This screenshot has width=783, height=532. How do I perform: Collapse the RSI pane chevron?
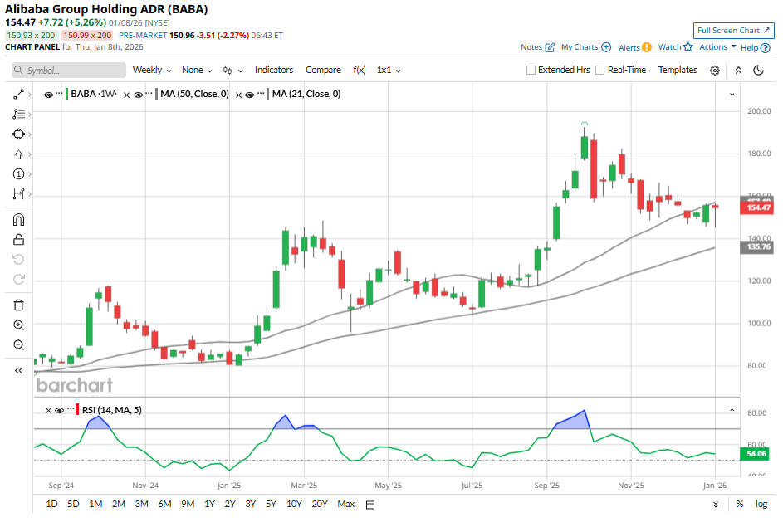[x=732, y=410]
